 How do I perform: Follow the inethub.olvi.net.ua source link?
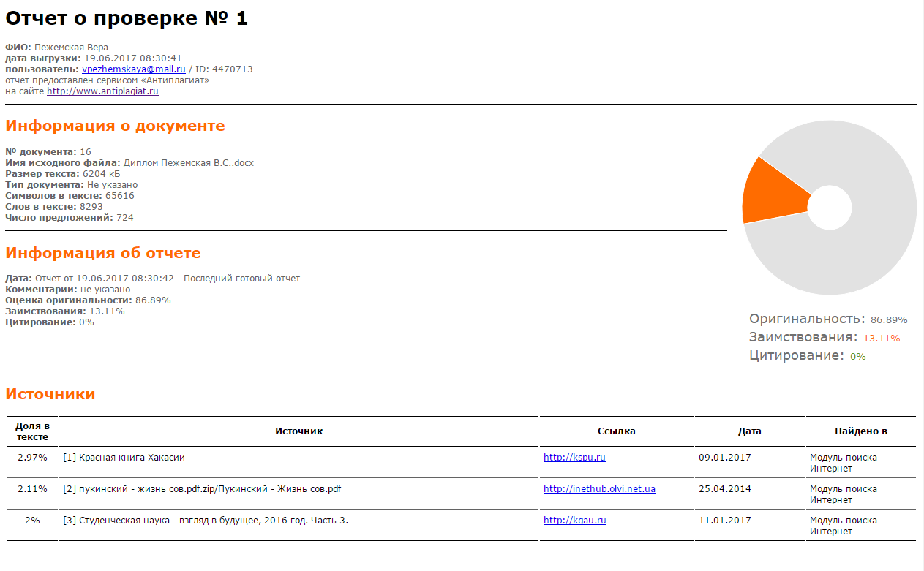coord(599,489)
